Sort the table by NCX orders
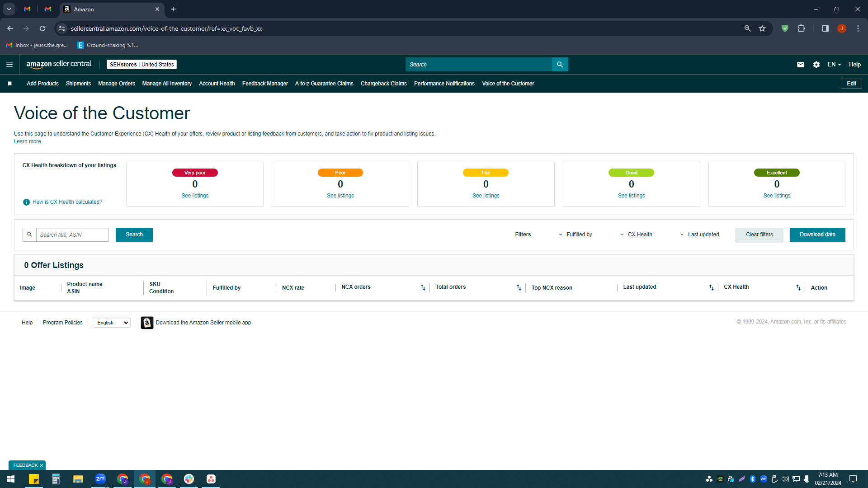 [x=423, y=288]
